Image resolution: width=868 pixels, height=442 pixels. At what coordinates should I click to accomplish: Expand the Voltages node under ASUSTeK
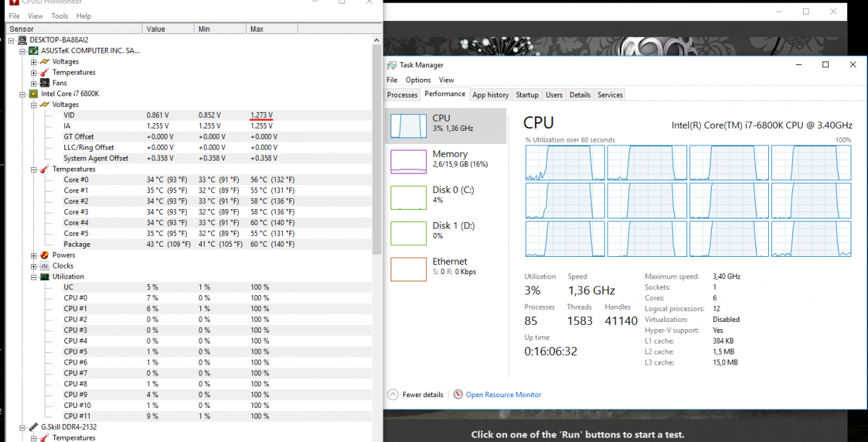coord(34,61)
